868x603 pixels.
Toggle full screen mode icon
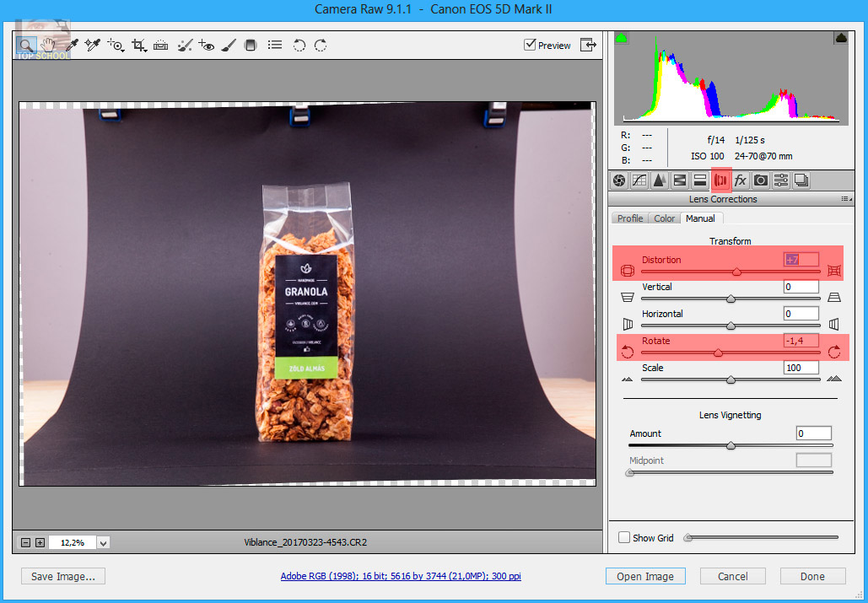[588, 45]
